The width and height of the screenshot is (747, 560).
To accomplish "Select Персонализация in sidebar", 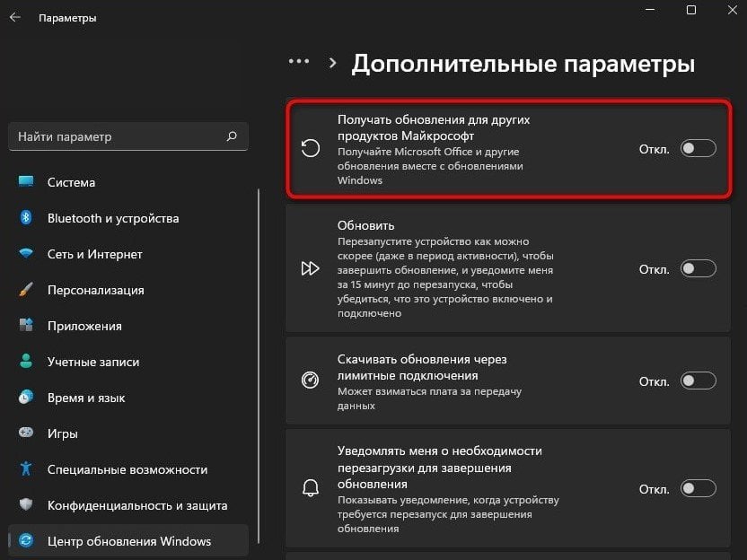I will coord(128,290).
